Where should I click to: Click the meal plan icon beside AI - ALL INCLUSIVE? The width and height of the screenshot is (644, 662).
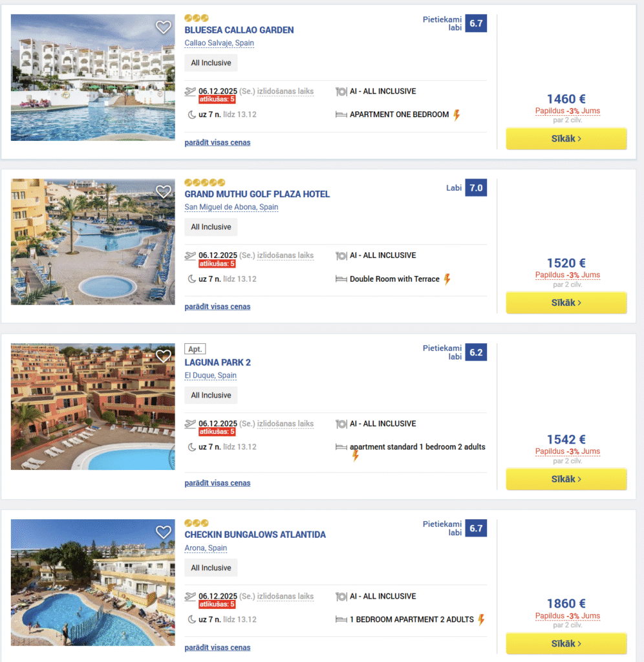(341, 91)
